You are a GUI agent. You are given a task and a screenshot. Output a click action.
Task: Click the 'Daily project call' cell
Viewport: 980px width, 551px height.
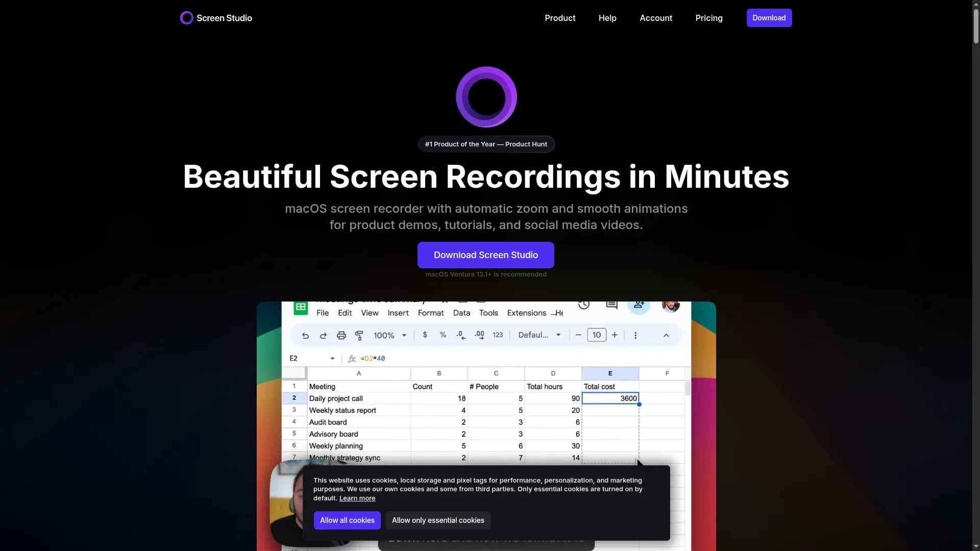[359, 398]
